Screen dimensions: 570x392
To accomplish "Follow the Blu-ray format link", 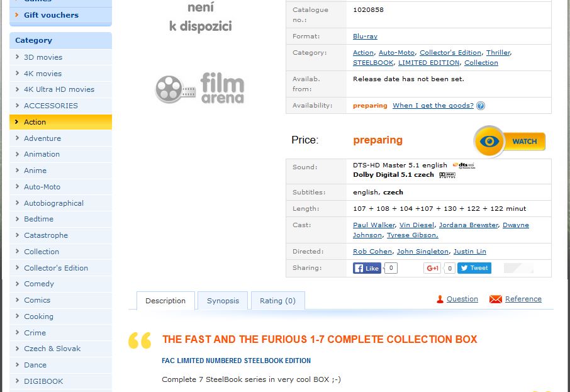I will (365, 36).
